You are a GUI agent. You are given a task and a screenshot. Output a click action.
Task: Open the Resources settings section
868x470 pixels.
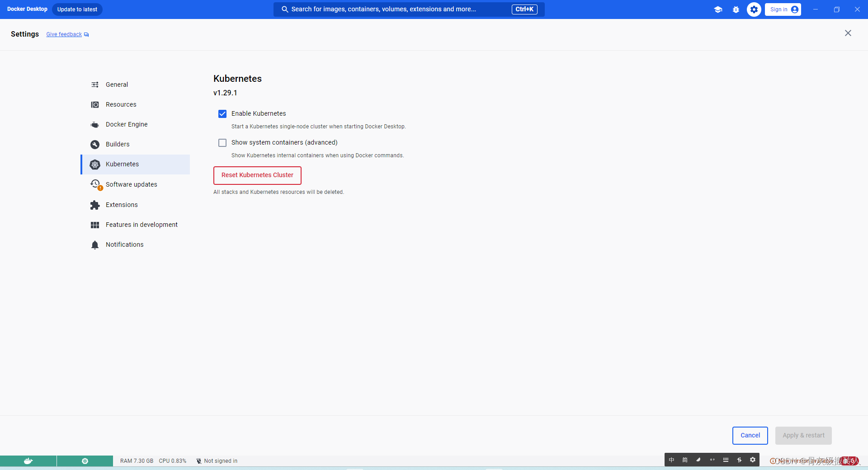[136, 104]
